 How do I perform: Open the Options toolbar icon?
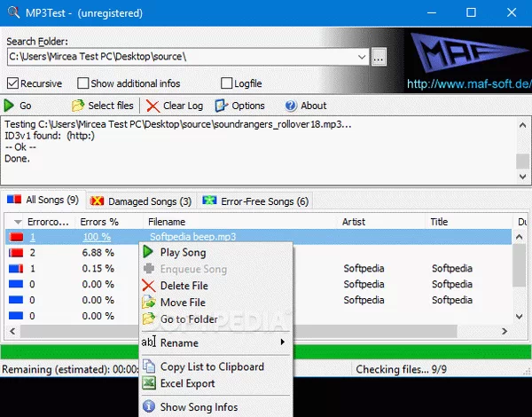tap(221, 106)
